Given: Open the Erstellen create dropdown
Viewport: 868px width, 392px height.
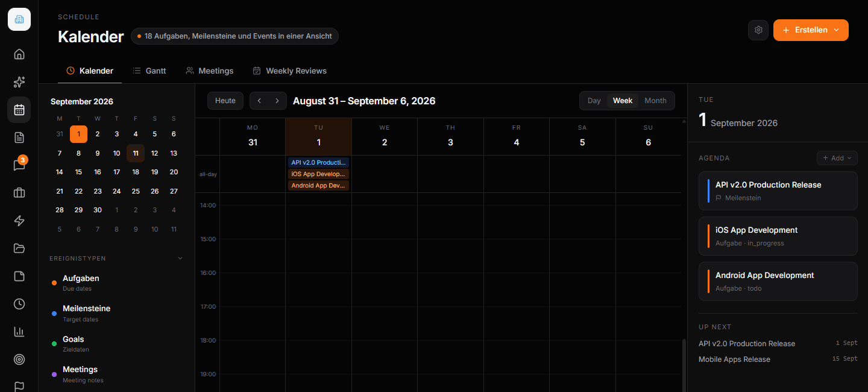Looking at the screenshot, I should click(x=811, y=30).
